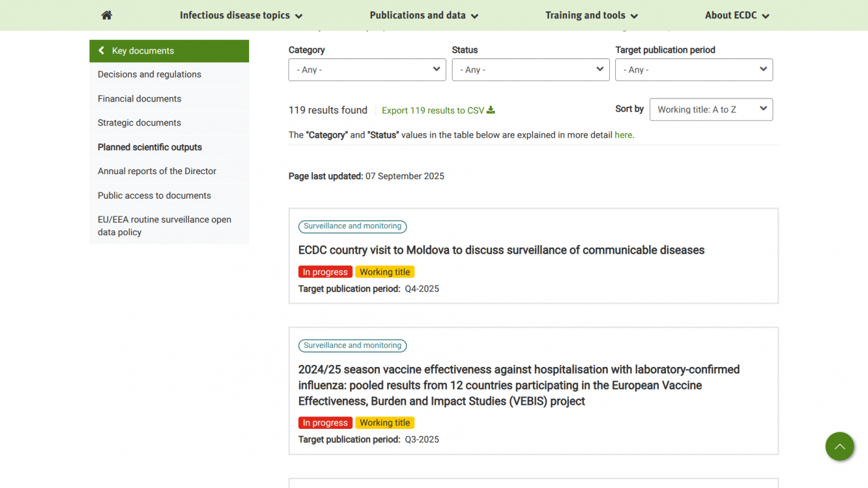
Task: Open the Publications and data menu
Action: (423, 16)
